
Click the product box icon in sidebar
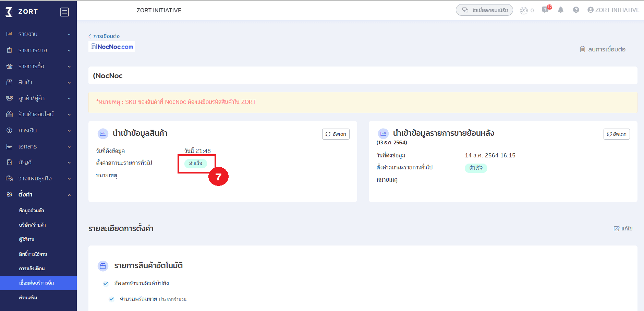point(9,82)
